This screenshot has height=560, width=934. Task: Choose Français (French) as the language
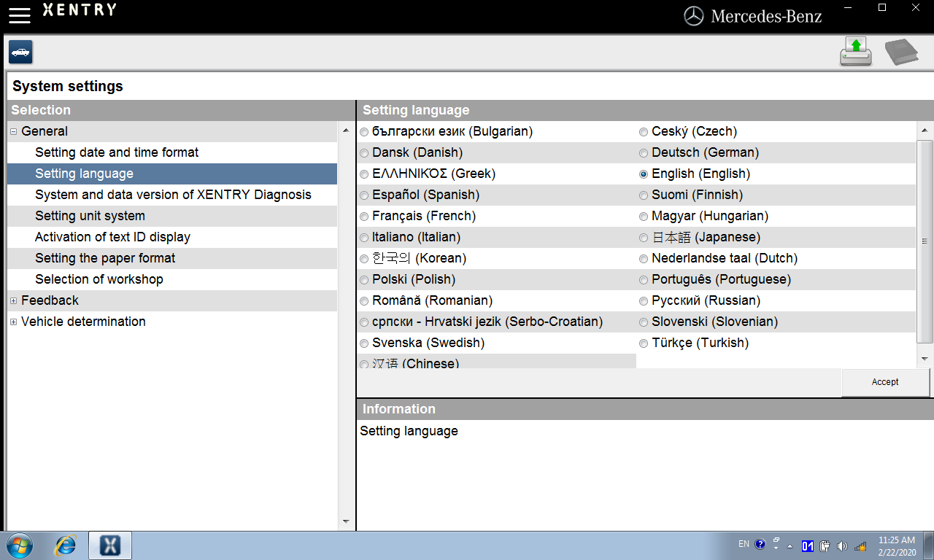click(x=364, y=217)
